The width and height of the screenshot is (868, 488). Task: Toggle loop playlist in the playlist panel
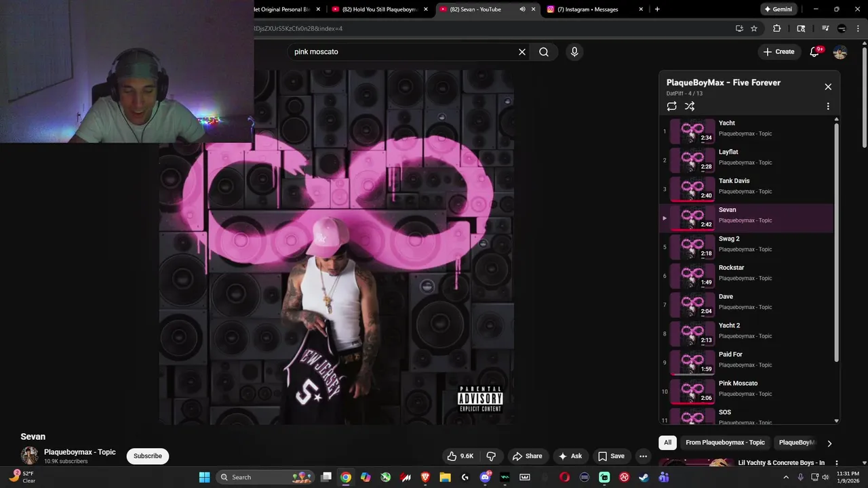pos(671,106)
